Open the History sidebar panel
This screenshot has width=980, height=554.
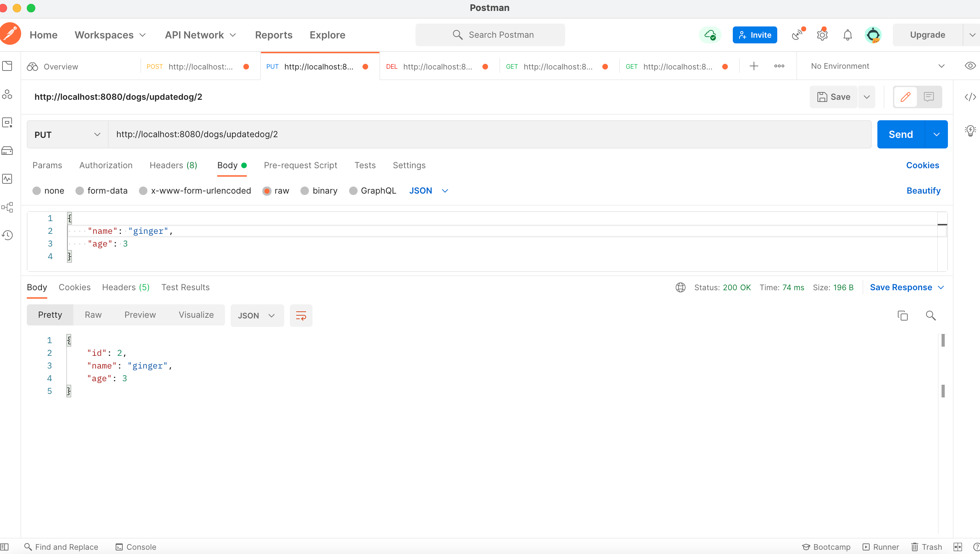[x=7, y=235]
